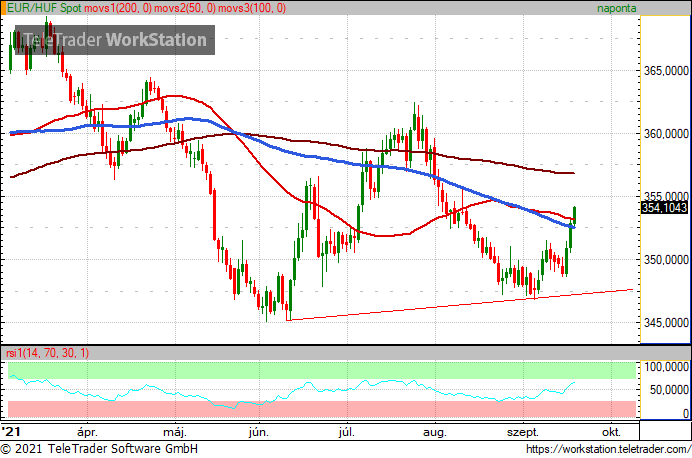This screenshot has width=692, height=458.
Task: Click the jún. month label
Action: pos(259,432)
